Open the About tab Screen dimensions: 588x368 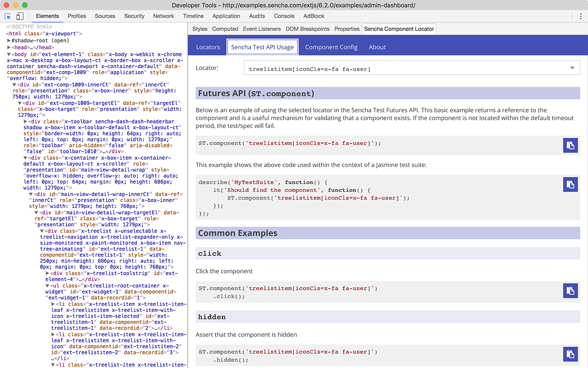tap(377, 47)
